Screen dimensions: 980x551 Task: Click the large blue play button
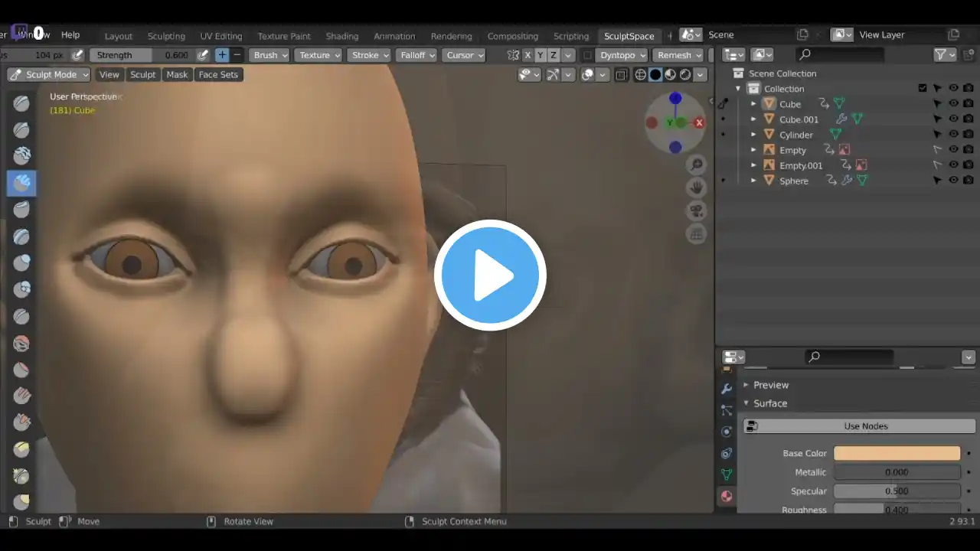point(490,275)
